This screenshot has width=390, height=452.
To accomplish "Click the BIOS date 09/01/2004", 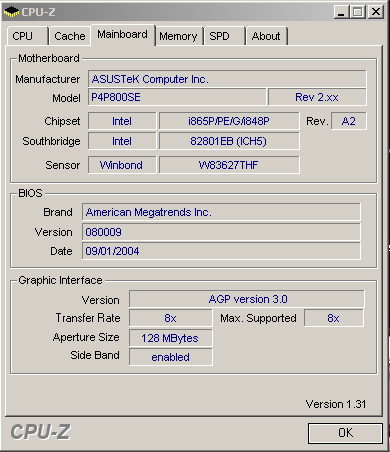I will (221, 251).
